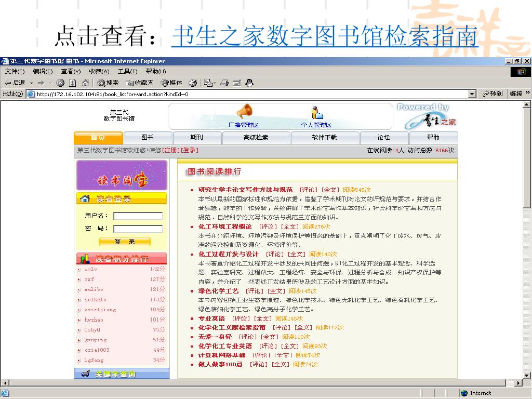This screenshot has width=532, height=399.
Task: Open the 广播管理区 megaphone icon
Action: 244,112
